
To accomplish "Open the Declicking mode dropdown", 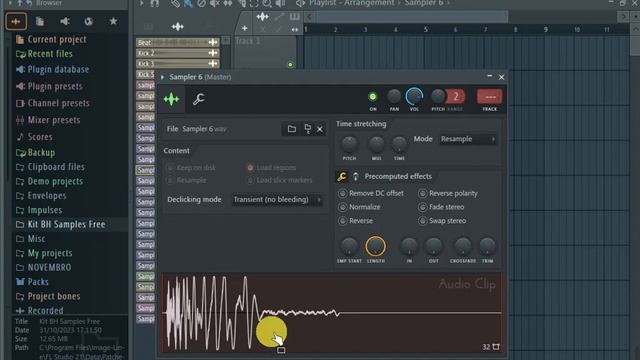I will click(277, 200).
